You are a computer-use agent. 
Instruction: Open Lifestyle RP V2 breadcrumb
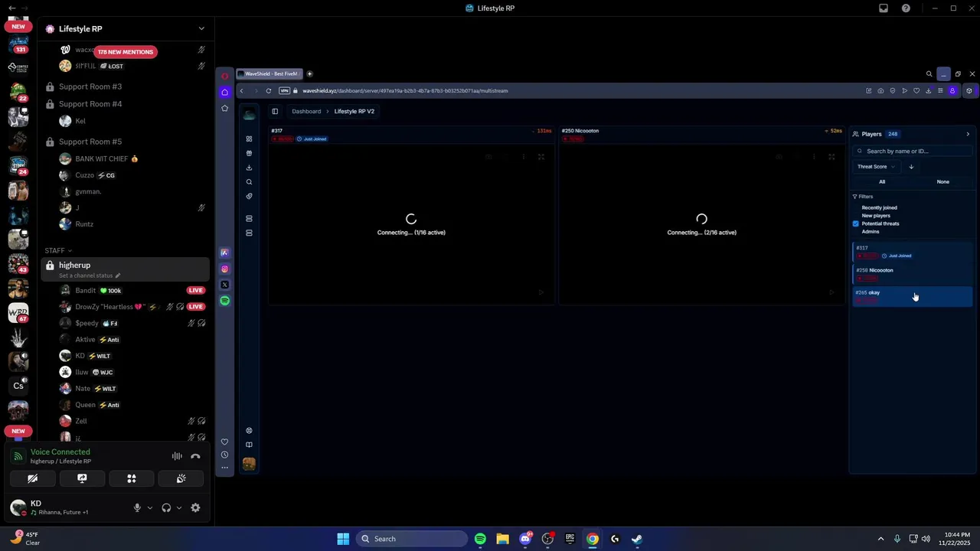pos(354,111)
